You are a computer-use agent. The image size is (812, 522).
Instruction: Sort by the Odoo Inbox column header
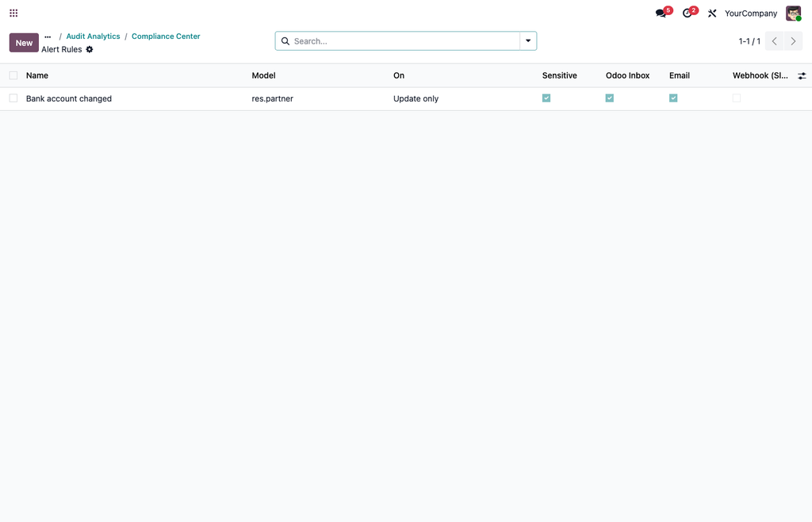tap(628, 75)
